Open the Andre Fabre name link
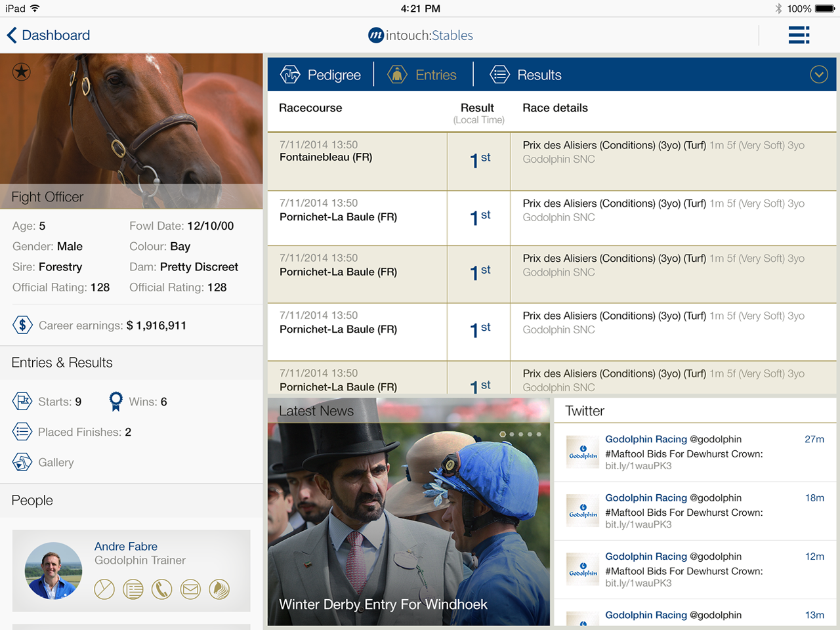 [126, 547]
